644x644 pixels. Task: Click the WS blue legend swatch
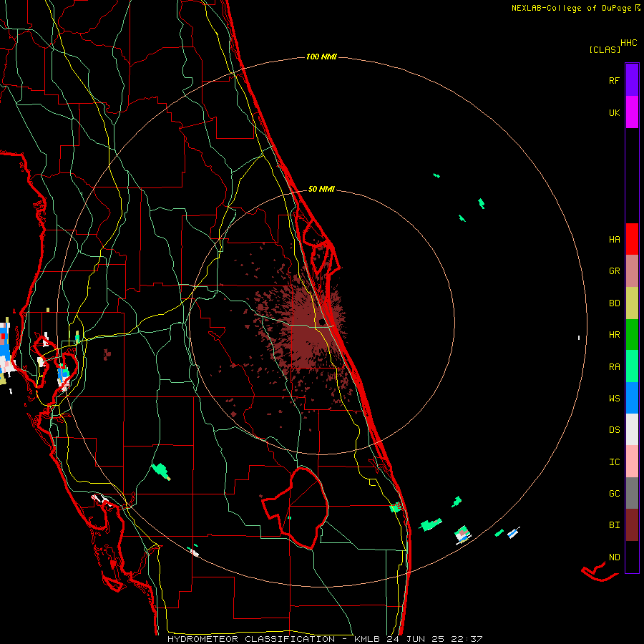point(632,398)
